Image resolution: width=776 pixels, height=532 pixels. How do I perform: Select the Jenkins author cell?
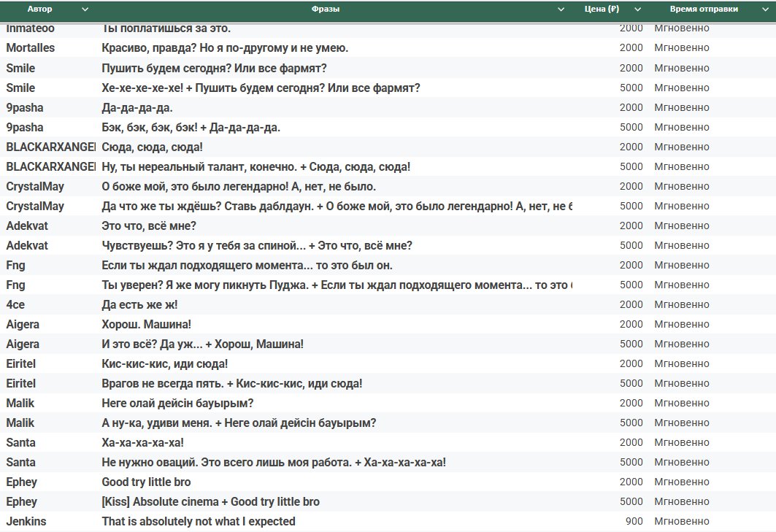26,522
